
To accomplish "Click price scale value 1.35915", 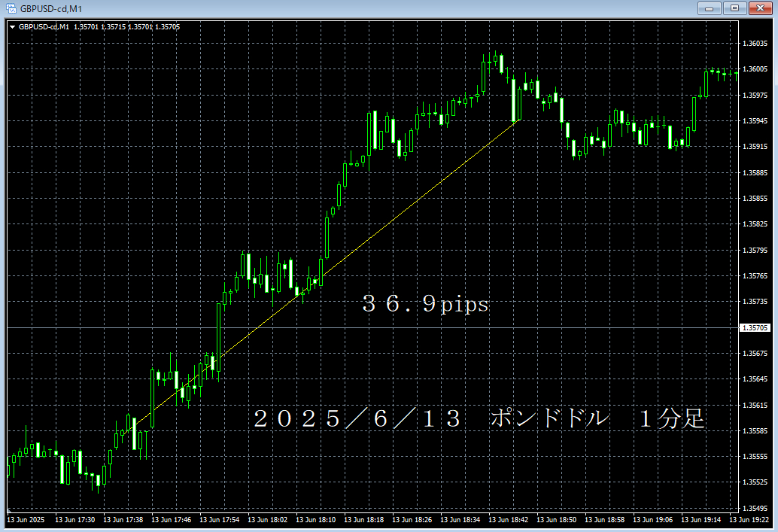I will coord(755,147).
